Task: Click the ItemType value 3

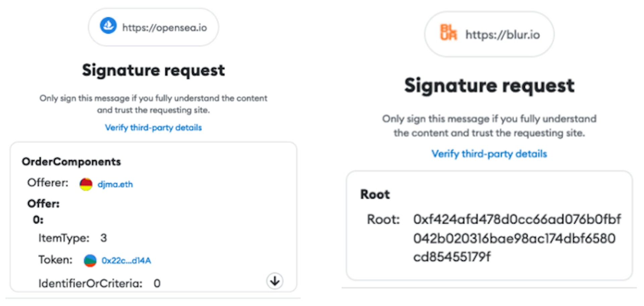Action: point(103,238)
